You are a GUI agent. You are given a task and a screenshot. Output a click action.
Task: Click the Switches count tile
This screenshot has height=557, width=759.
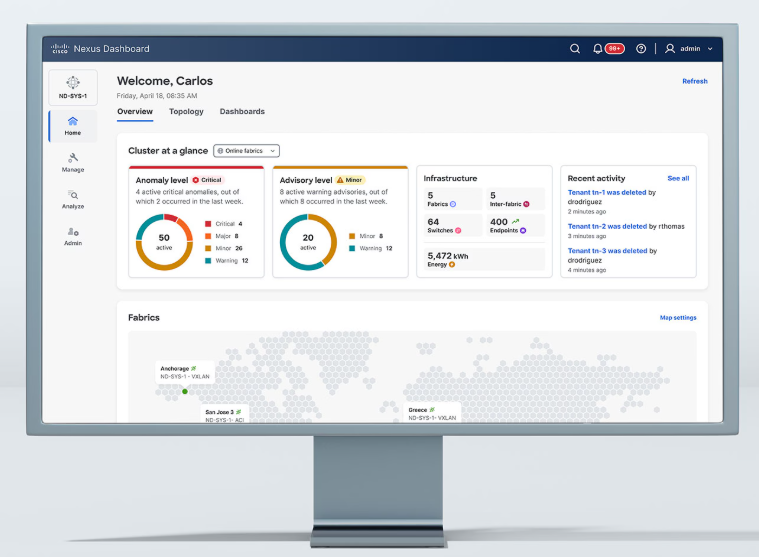[x=452, y=225]
